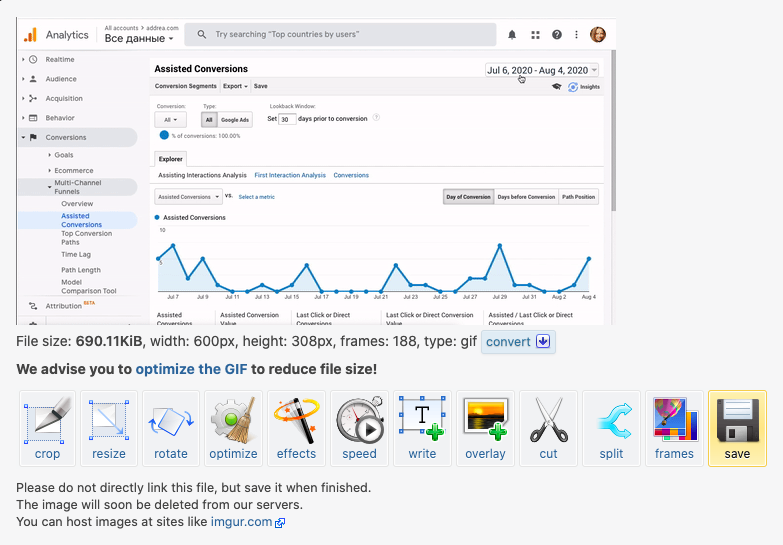This screenshot has height=545, width=783.
Task: Click the Analytics logo icon
Action: (30, 34)
